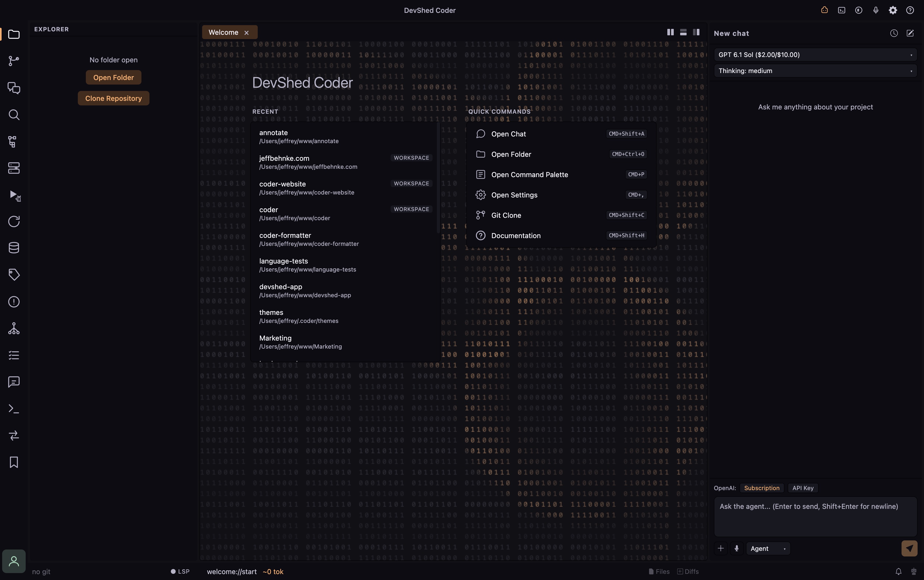Open the Source Control branch icon in sidebar
924x580 pixels.
[x=14, y=61]
